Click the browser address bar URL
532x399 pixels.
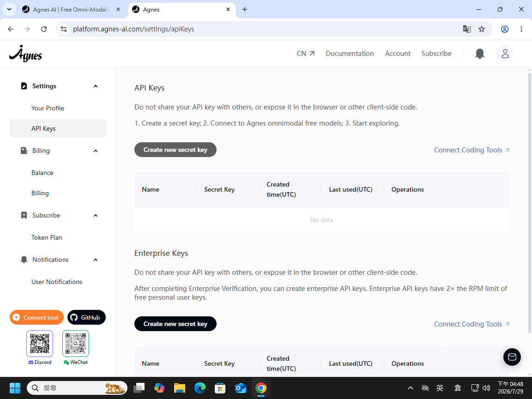[x=133, y=29]
